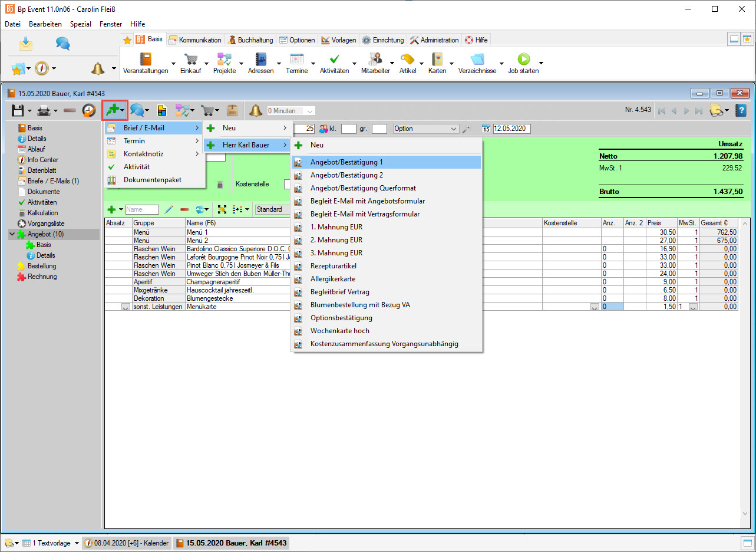
Task: Open the 0 Minuten reminder dropdown
Action: (310, 111)
